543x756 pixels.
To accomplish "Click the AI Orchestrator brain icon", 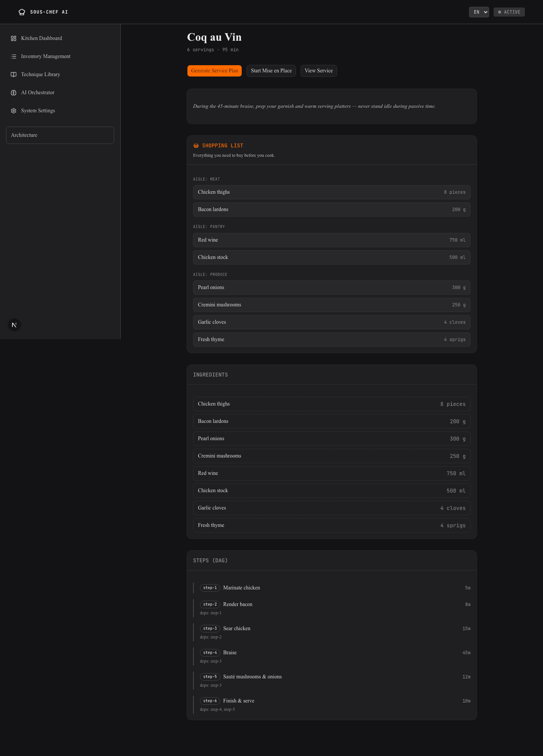I will [14, 93].
